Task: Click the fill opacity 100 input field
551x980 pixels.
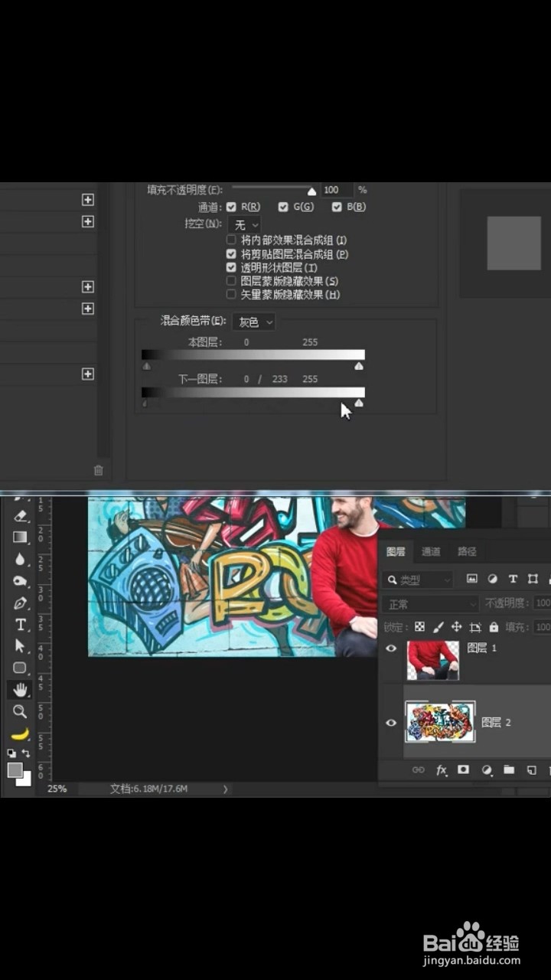Action: point(337,190)
